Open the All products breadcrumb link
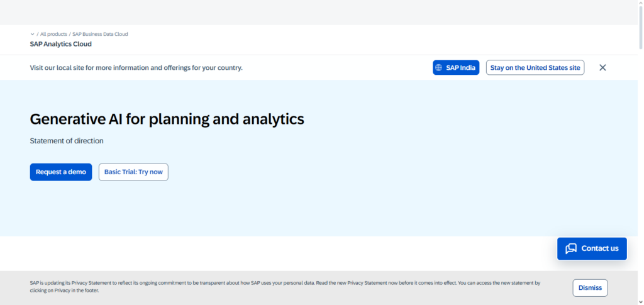The height and width of the screenshot is (305, 644). point(53,34)
